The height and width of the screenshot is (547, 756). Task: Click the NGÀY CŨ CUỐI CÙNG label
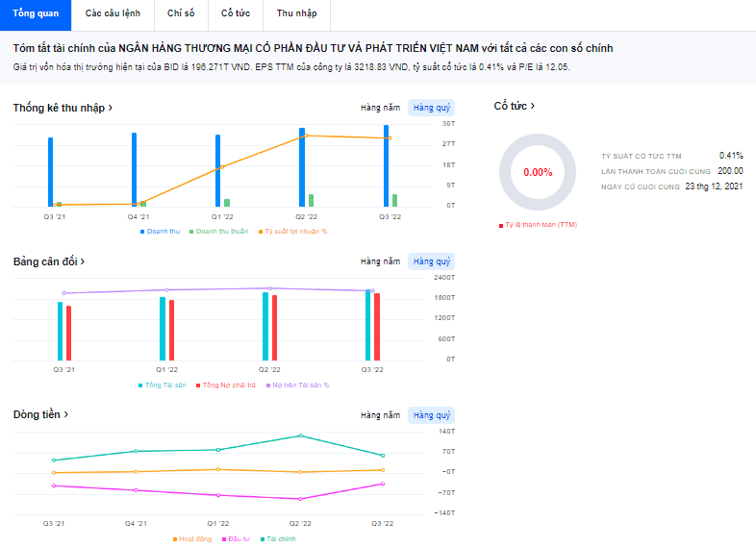[x=641, y=187]
